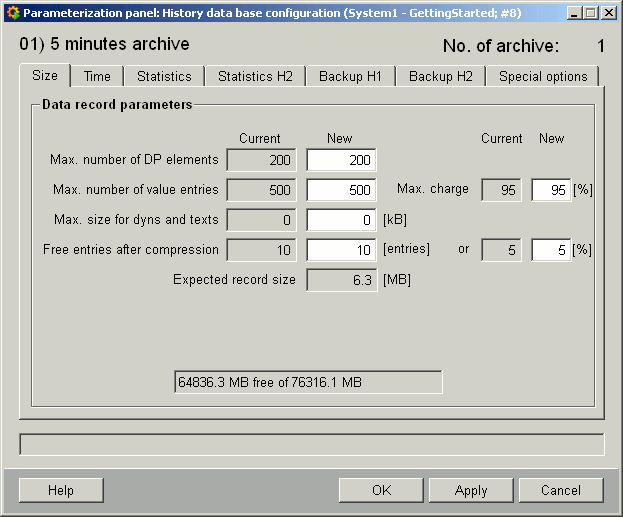Switch to the Time tab
The width and height of the screenshot is (623, 517).
(97, 76)
